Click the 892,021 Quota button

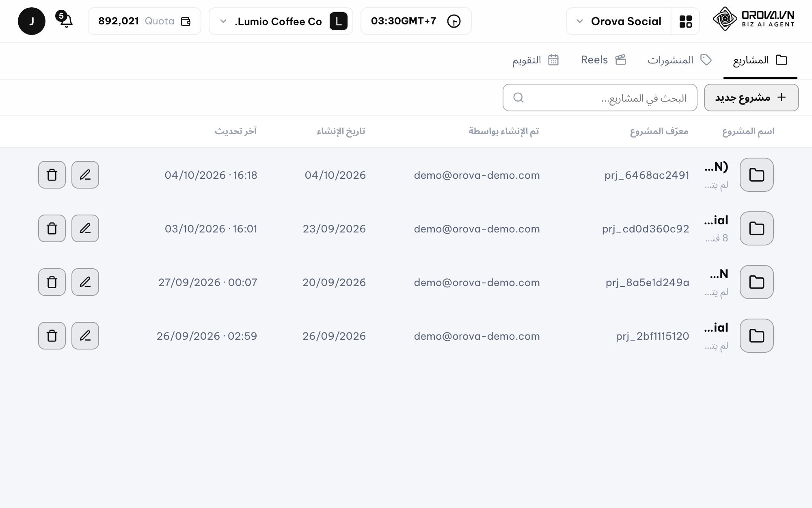[145, 21]
